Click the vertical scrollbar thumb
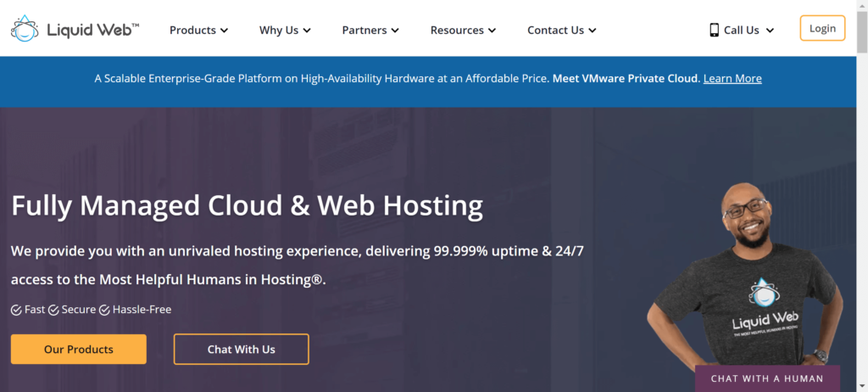 [x=862, y=32]
